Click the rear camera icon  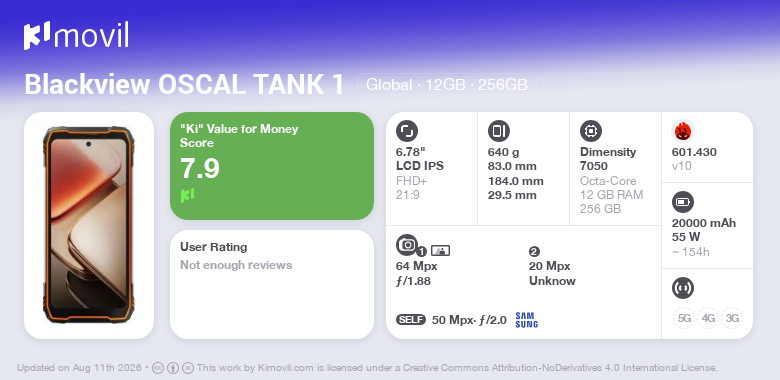pos(406,245)
